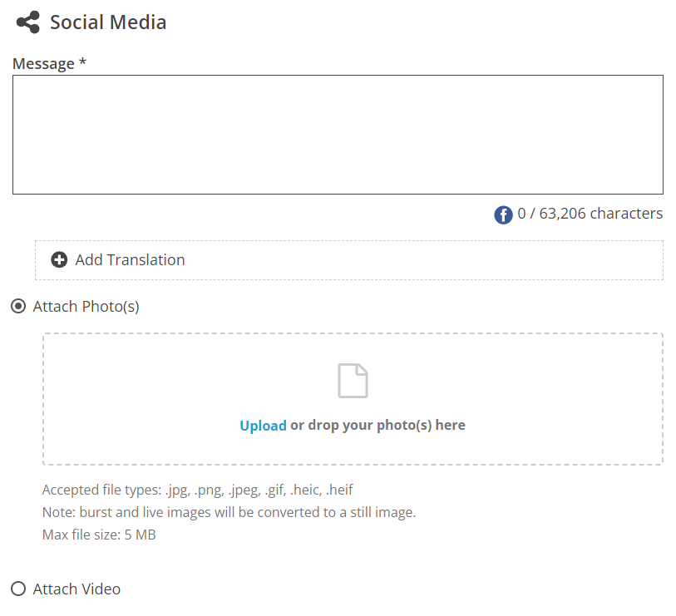The image size is (676, 616).
Task: Click the Social Media share icon
Action: pyautogui.click(x=28, y=22)
